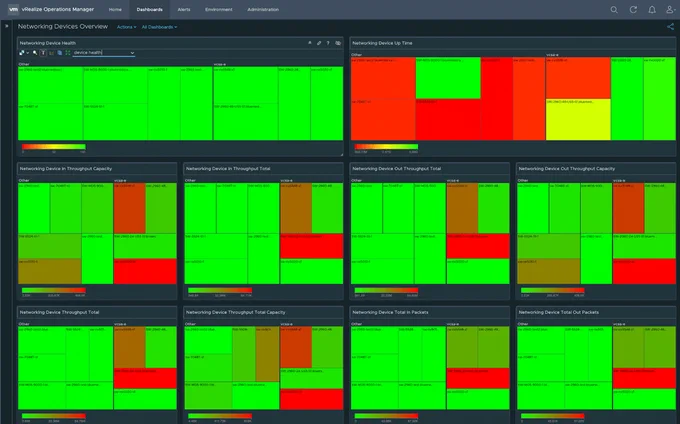680x424 pixels.
Task: Click the VMware vm logo
Action: (x=13, y=9)
